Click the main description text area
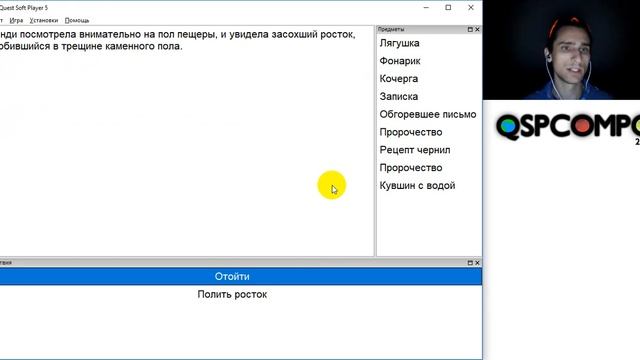640x360 pixels. click(x=187, y=141)
